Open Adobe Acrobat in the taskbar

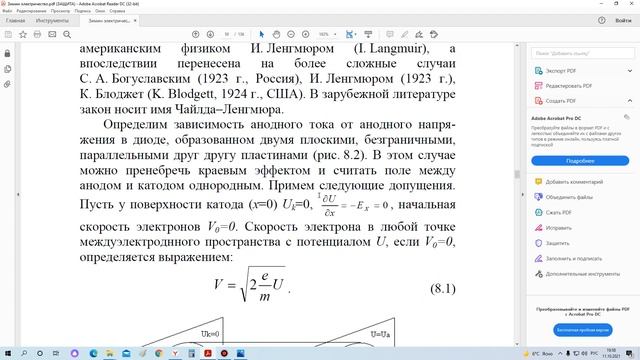pyautogui.click(x=208, y=353)
